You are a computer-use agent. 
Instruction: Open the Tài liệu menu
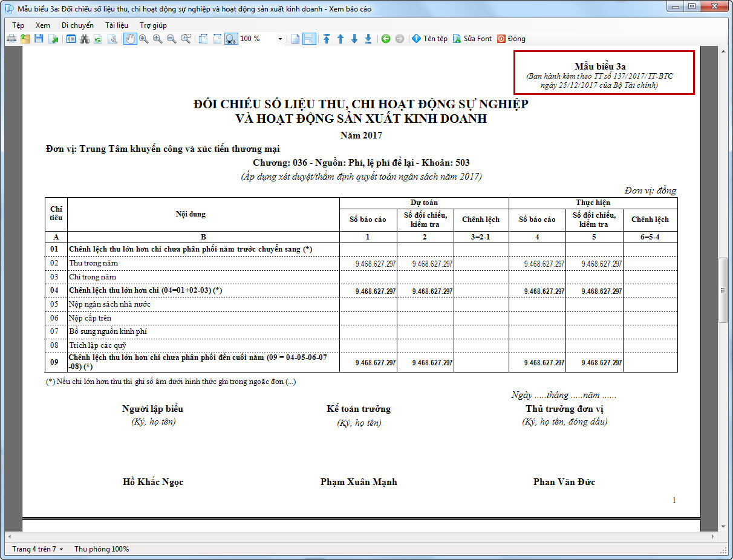(119, 25)
